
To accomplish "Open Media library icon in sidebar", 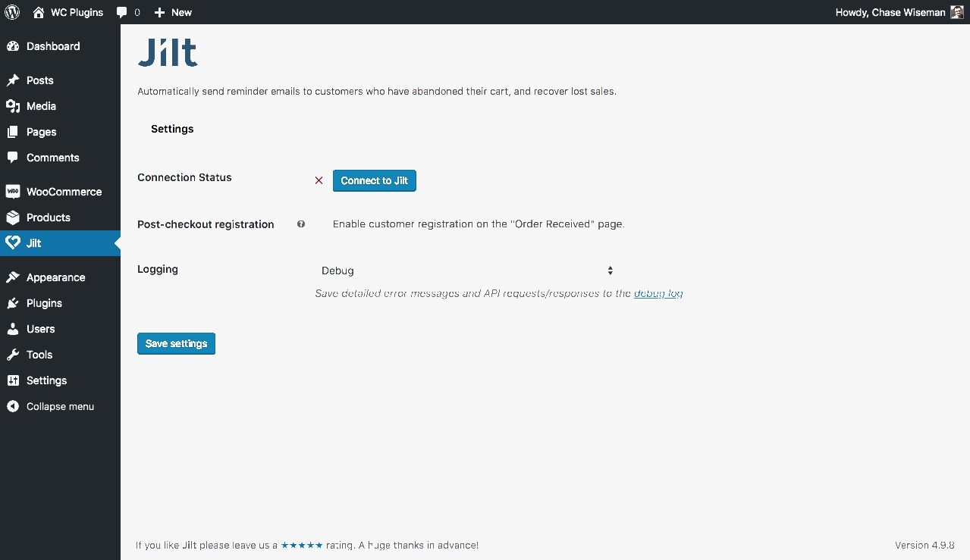I will (x=12, y=106).
